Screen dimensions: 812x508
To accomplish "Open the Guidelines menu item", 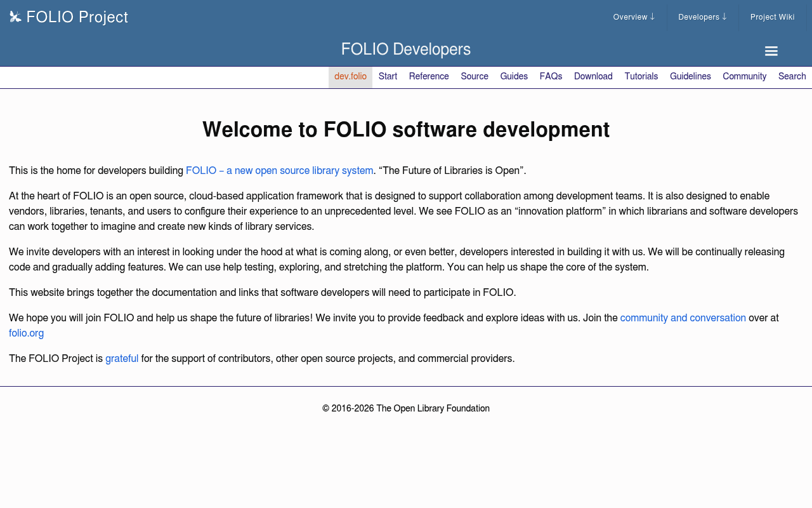I will pyautogui.click(x=690, y=77).
